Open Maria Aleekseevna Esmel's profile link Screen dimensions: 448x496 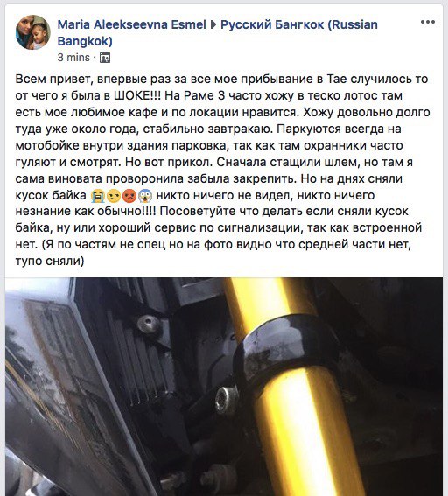(131, 24)
